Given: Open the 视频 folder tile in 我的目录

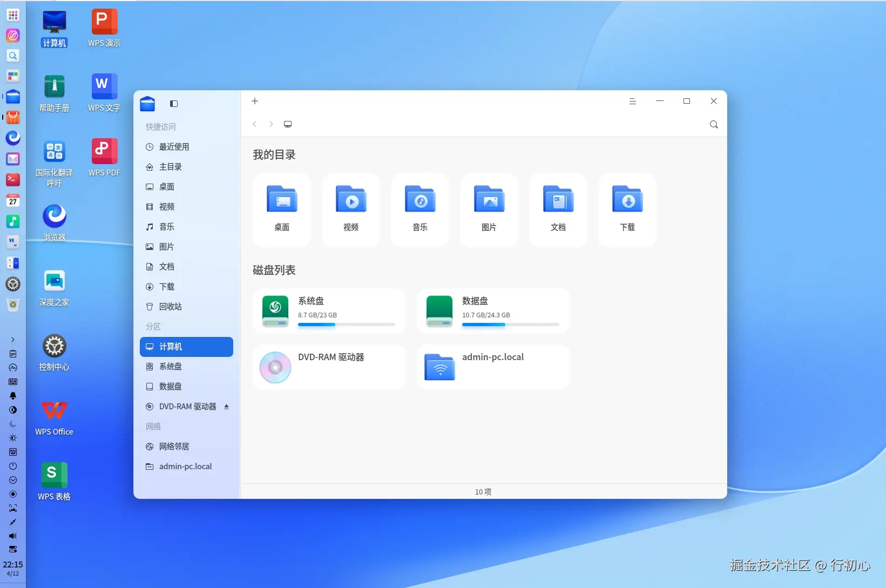Looking at the screenshot, I should tap(351, 209).
